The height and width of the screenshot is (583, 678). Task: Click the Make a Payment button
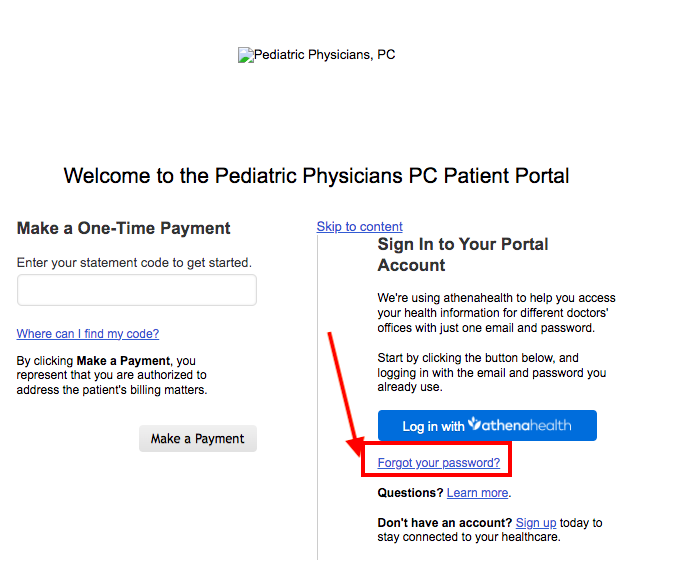point(198,439)
